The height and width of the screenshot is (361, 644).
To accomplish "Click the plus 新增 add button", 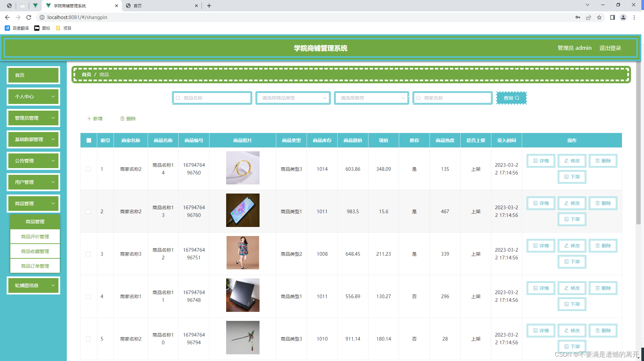I will point(95,119).
